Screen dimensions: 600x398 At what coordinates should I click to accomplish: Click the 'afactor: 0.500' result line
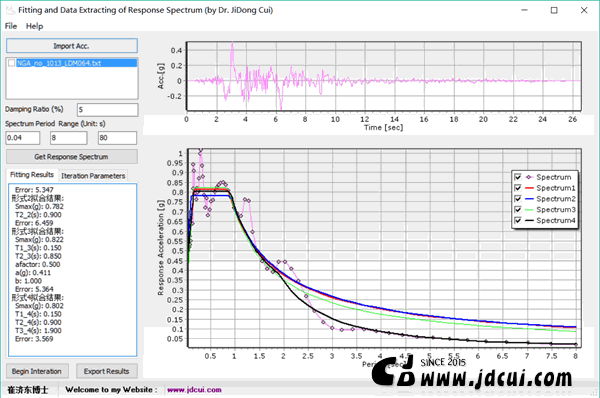coord(38,264)
